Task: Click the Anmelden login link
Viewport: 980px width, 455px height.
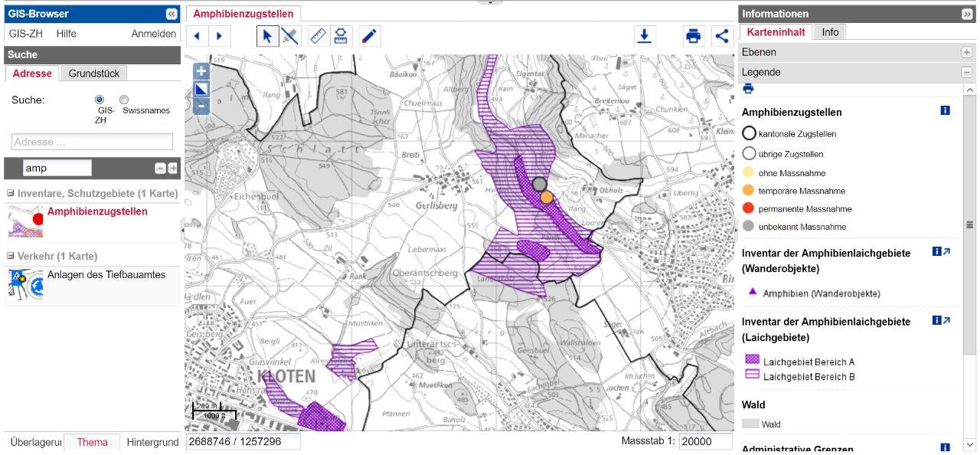Action: coord(153,34)
